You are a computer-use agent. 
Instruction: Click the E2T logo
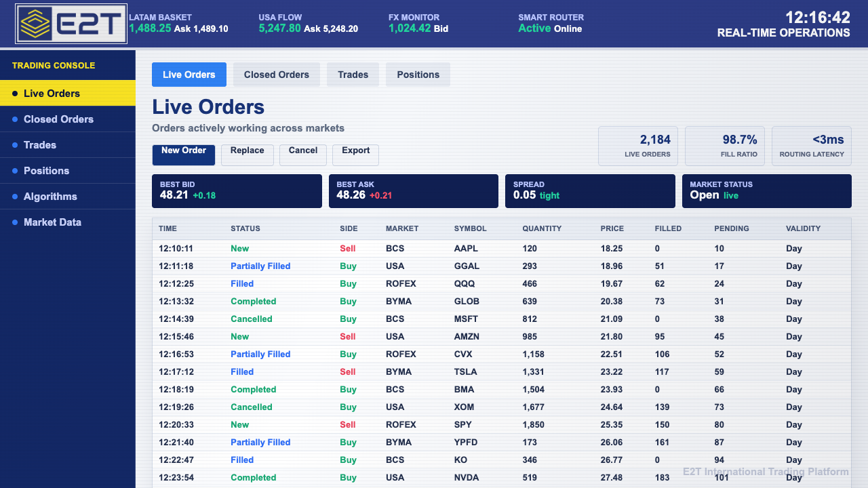click(x=71, y=24)
